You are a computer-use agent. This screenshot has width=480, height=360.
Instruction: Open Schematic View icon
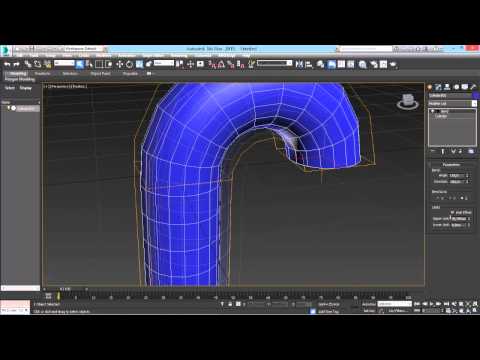(x=351, y=64)
